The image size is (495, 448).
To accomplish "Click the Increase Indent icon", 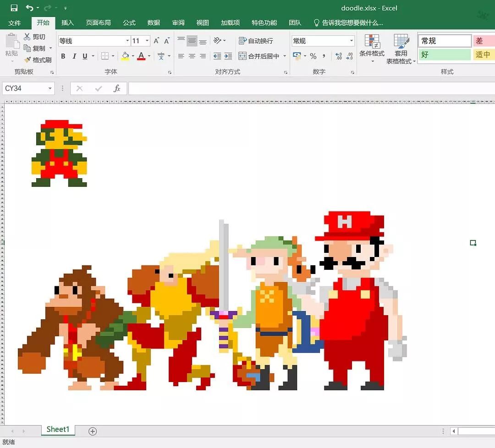I will point(228,56).
